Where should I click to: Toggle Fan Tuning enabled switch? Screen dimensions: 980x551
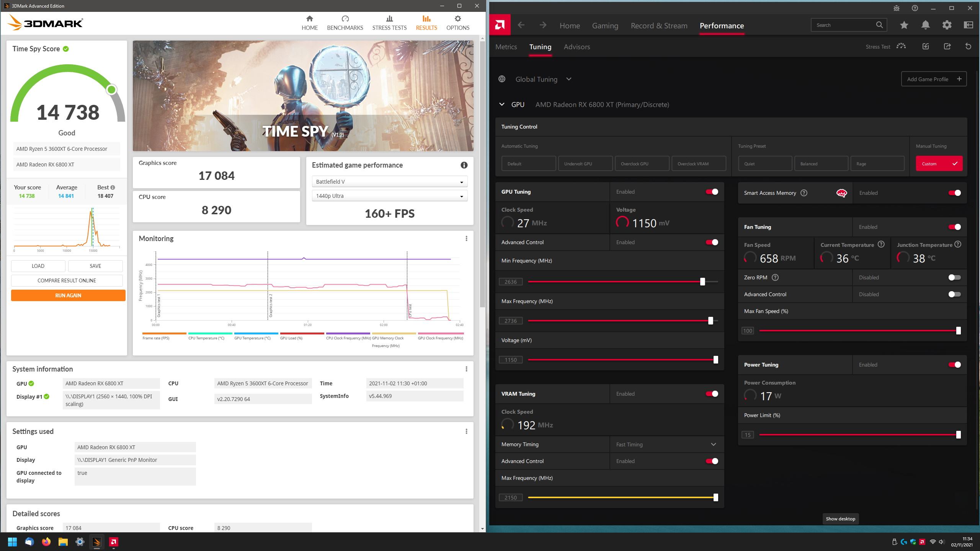(955, 227)
